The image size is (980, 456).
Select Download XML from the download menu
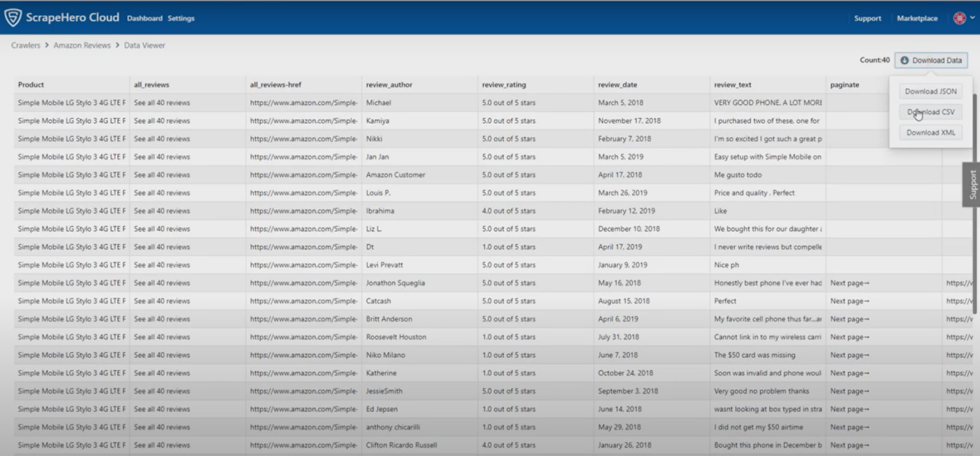tap(930, 131)
